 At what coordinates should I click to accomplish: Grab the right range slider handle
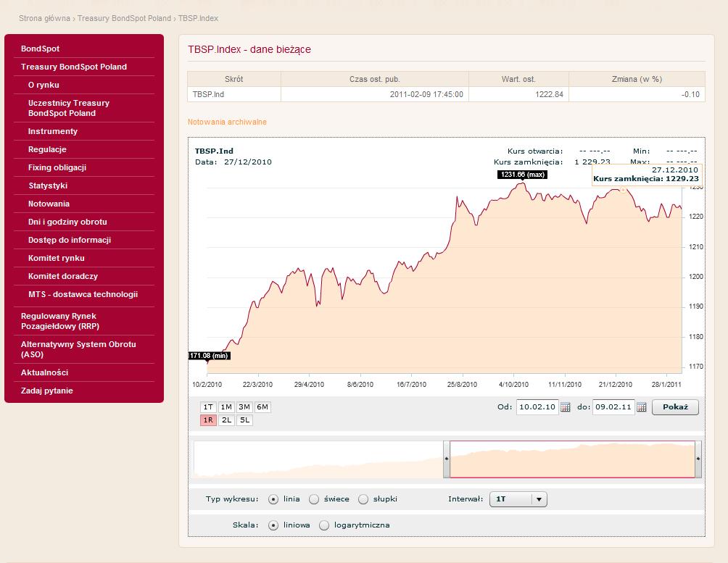coord(698,459)
